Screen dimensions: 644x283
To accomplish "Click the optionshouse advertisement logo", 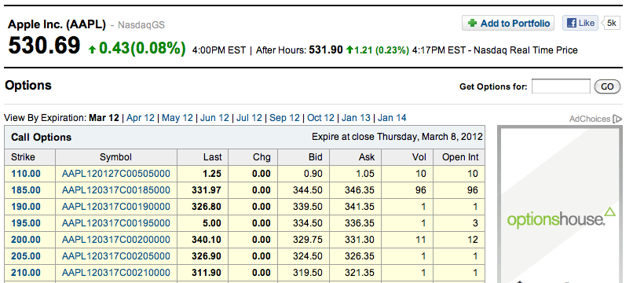I will tap(561, 218).
